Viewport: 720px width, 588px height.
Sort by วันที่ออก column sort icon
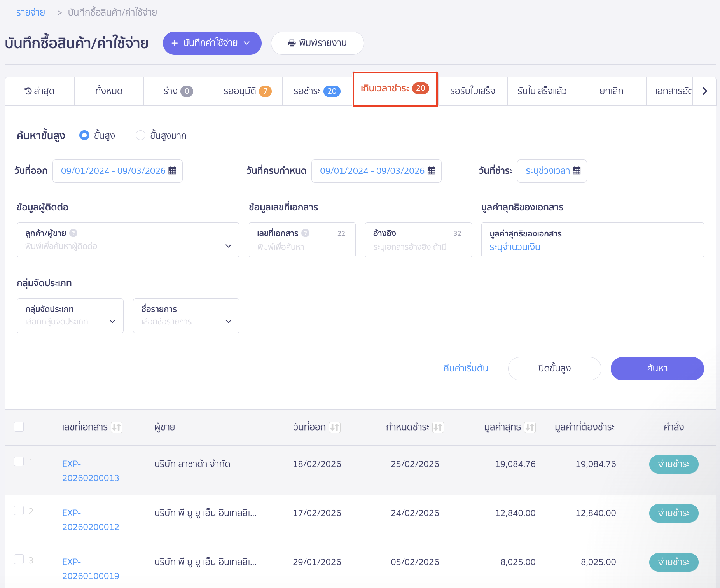click(x=334, y=427)
